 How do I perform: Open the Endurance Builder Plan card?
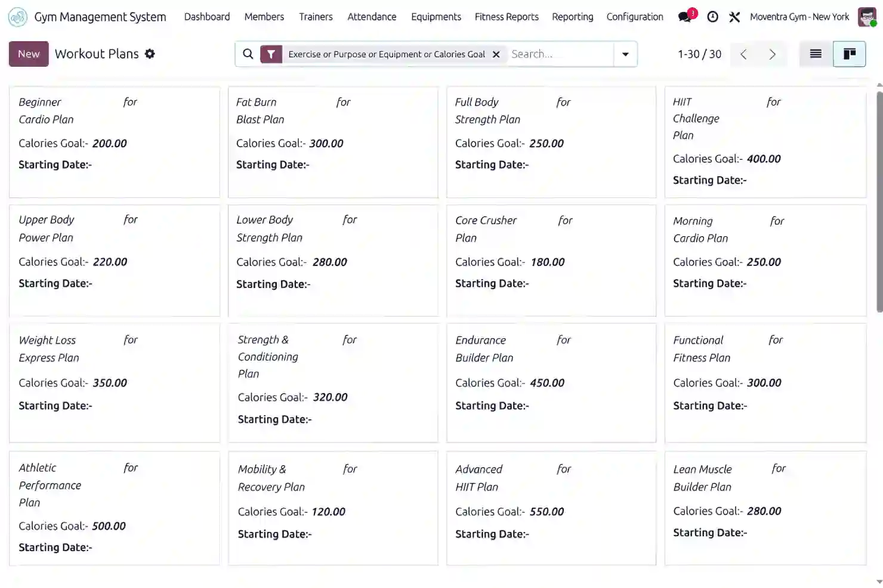tap(551, 383)
